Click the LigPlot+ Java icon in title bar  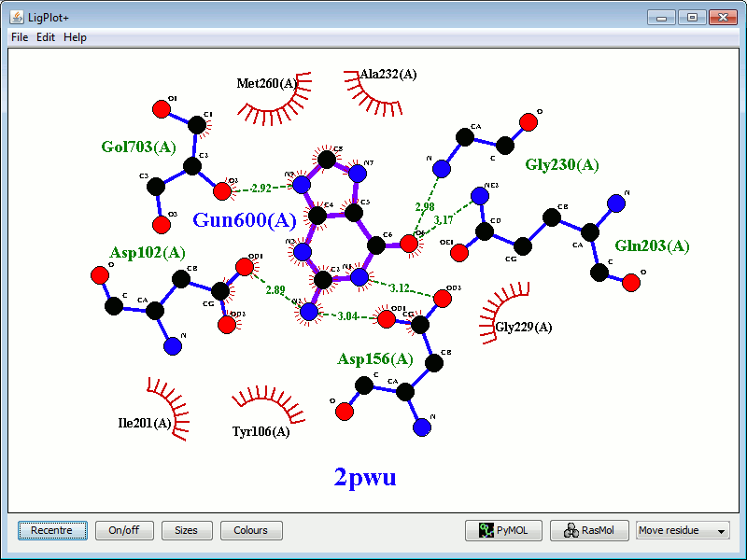(x=17, y=18)
